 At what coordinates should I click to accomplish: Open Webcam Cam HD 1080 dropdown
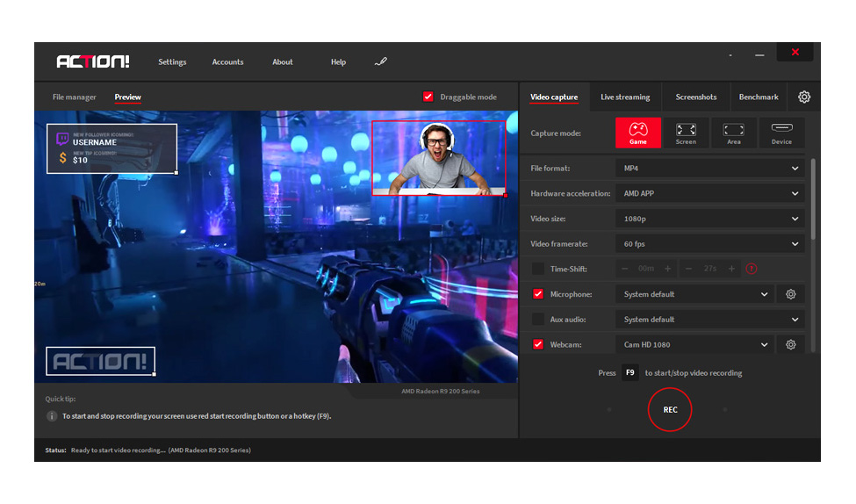point(694,344)
